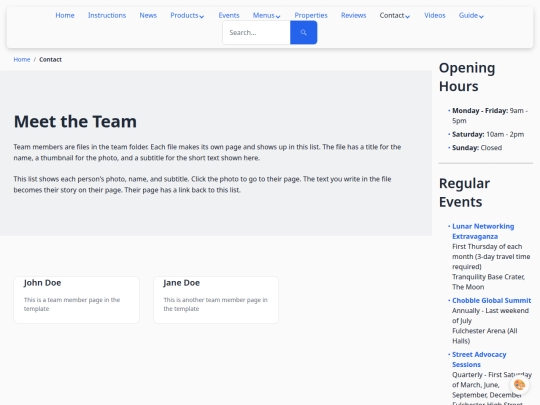The width and height of the screenshot is (540, 405).
Task: Click the blue search magnifier button
Action: pyautogui.click(x=303, y=32)
